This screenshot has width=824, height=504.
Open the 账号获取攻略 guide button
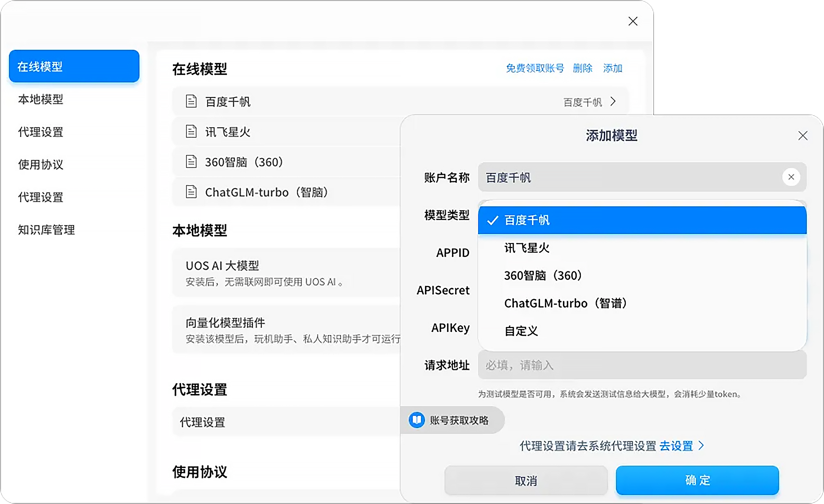pyautogui.click(x=452, y=420)
